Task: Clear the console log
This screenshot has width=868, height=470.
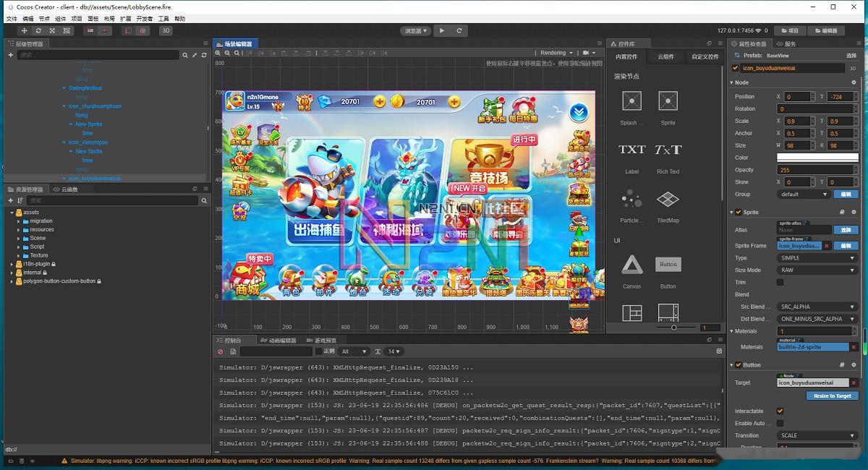Action: tap(221, 351)
